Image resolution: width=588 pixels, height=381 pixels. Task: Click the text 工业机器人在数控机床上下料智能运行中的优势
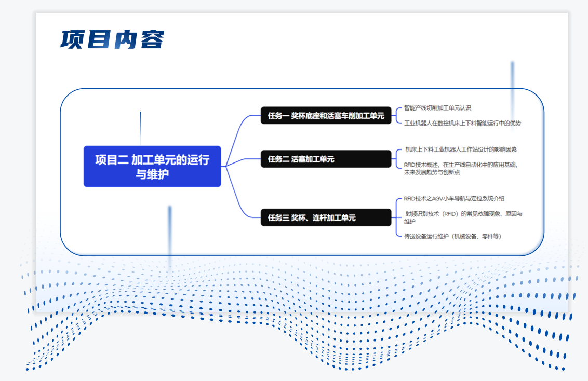[x=462, y=123]
